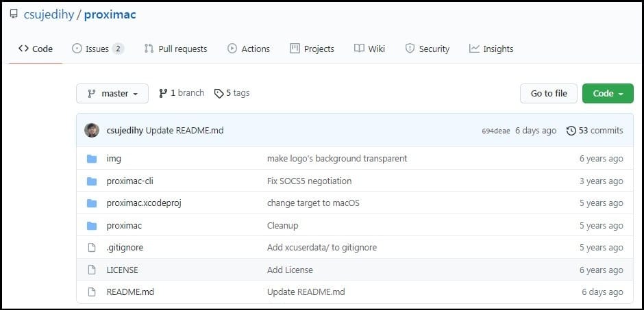View the 1 branch link
The width and height of the screenshot is (644, 310).
click(182, 93)
